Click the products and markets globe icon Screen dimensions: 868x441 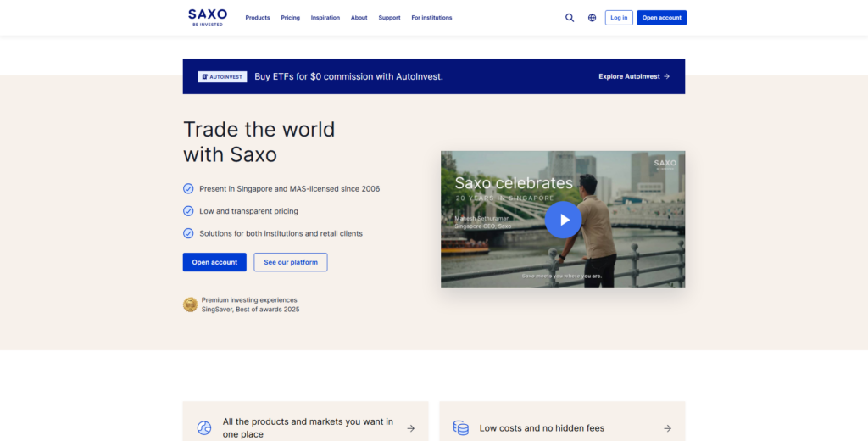click(204, 428)
